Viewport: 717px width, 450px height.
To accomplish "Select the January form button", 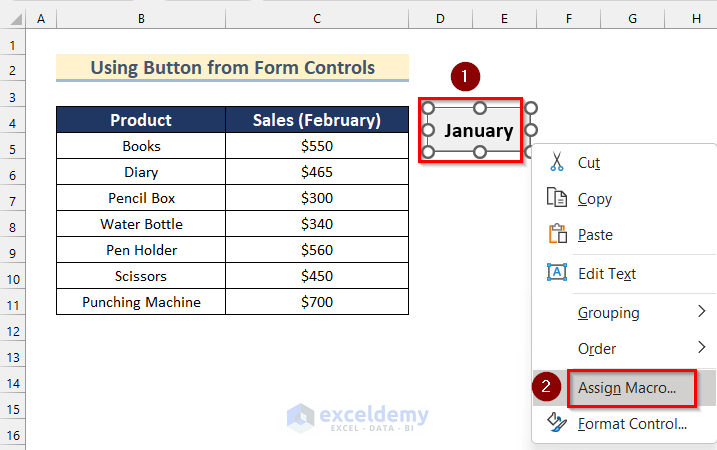I will pos(478,130).
